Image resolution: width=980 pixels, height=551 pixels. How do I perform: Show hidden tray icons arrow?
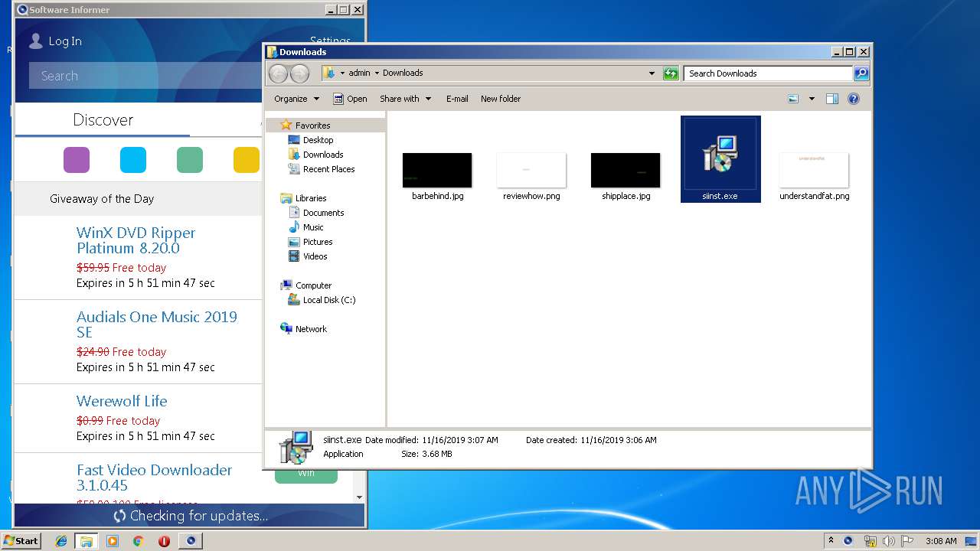831,540
